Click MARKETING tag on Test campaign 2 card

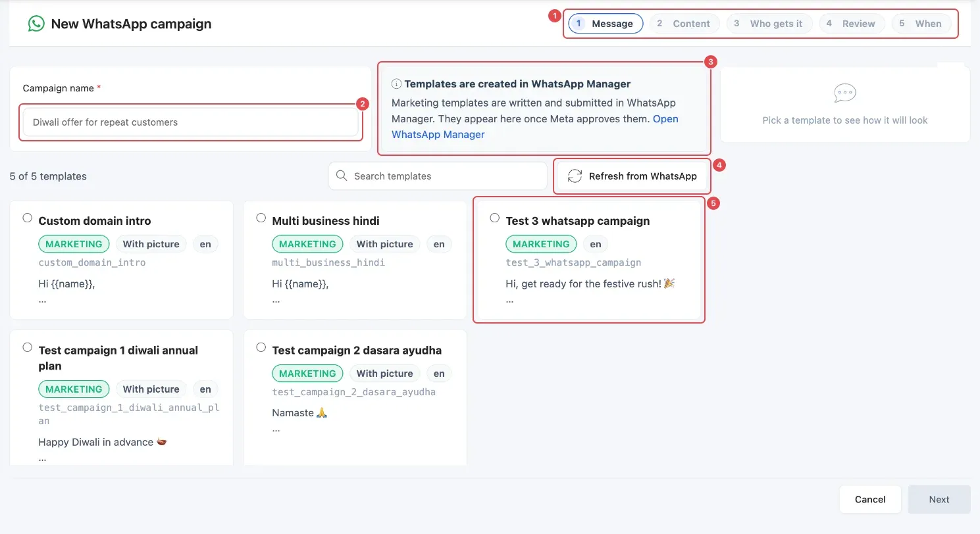tap(307, 374)
